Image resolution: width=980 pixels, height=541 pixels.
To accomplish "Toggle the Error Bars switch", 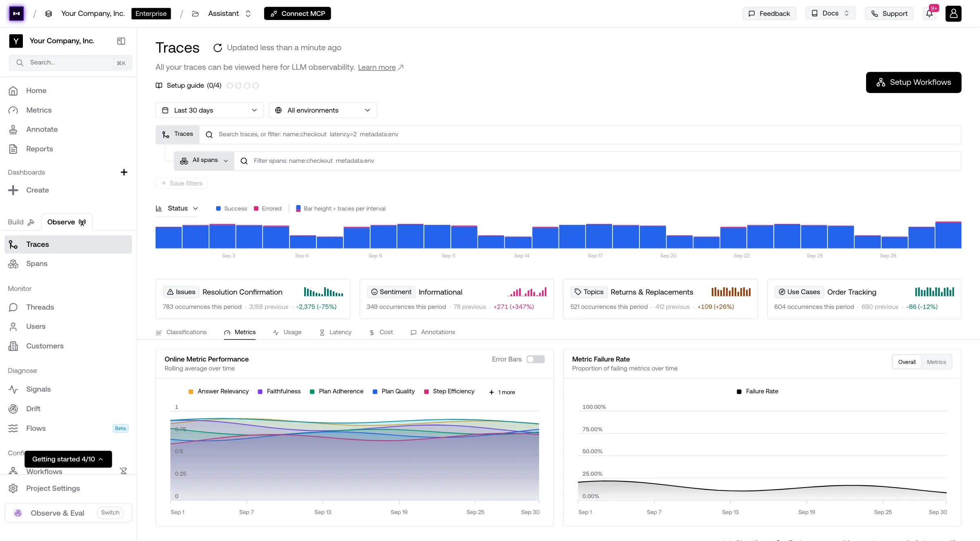I will pyautogui.click(x=535, y=359).
